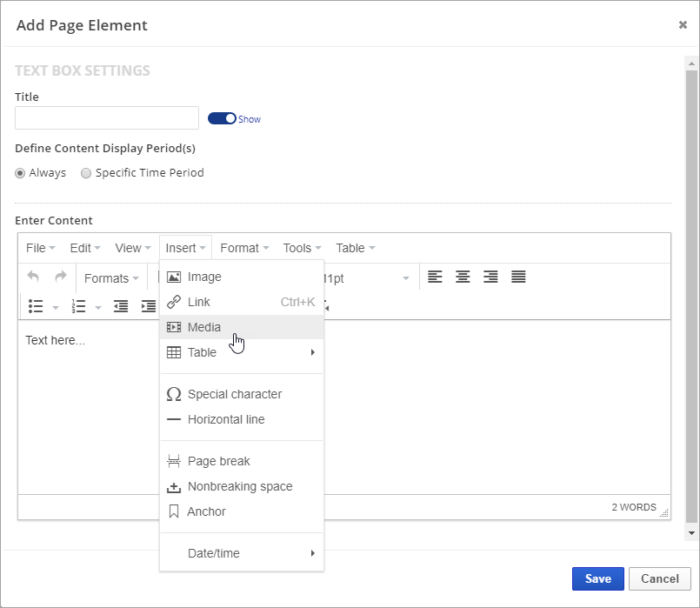Image resolution: width=700 pixels, height=608 pixels.
Task: Click in the Title input field
Action: coord(107,118)
